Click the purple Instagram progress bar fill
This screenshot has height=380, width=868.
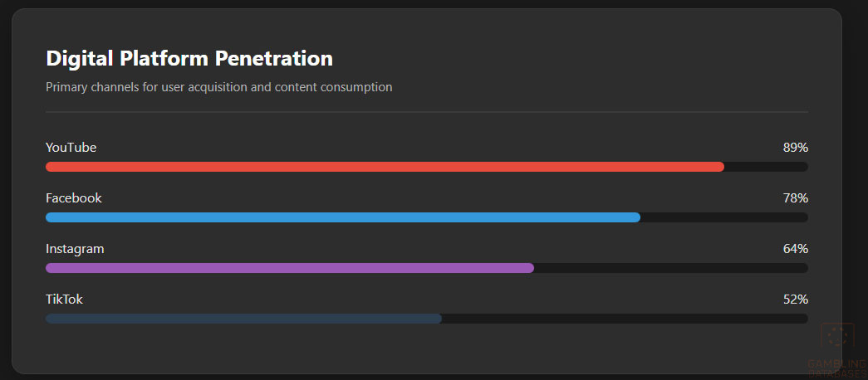(x=289, y=268)
